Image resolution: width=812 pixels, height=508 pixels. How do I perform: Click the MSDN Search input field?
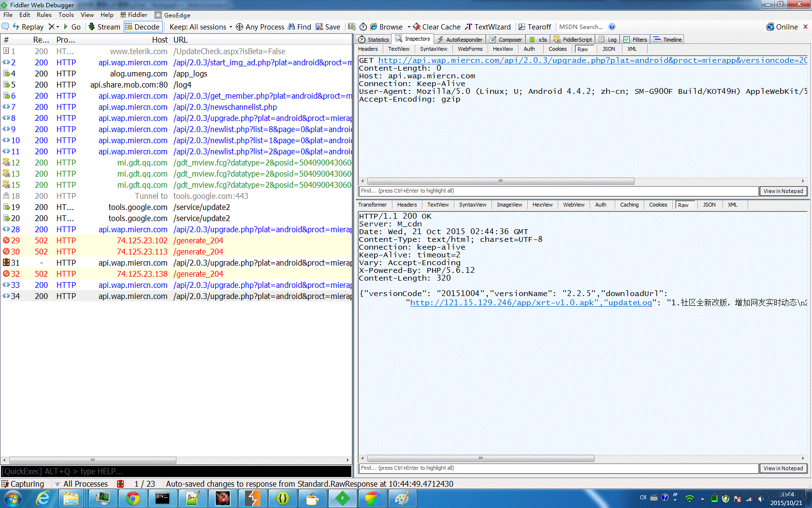[581, 27]
